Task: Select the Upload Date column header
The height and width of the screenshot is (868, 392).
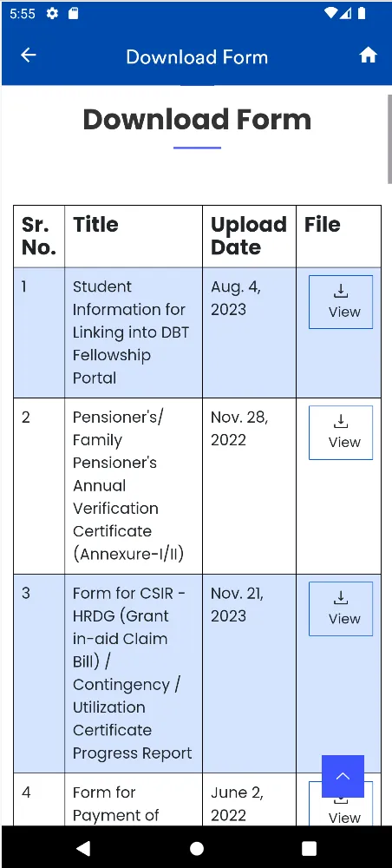Action: pos(249,236)
